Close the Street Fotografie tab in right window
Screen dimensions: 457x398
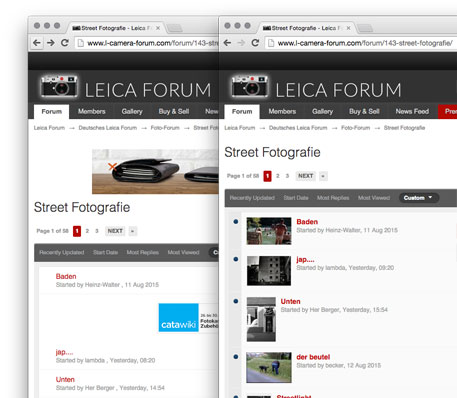(x=348, y=28)
